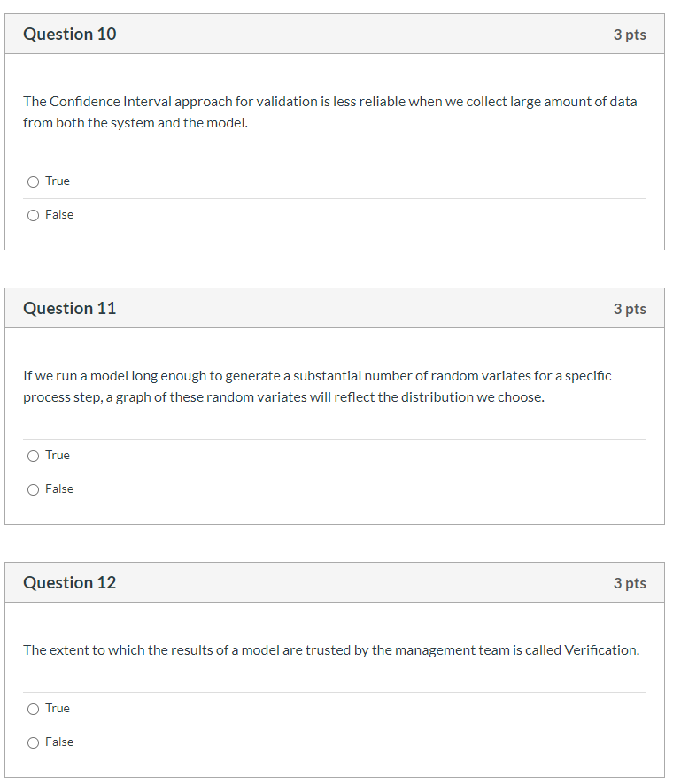This screenshot has height=784, width=673.
Task: Select False for Question 10
Action: pos(32,214)
